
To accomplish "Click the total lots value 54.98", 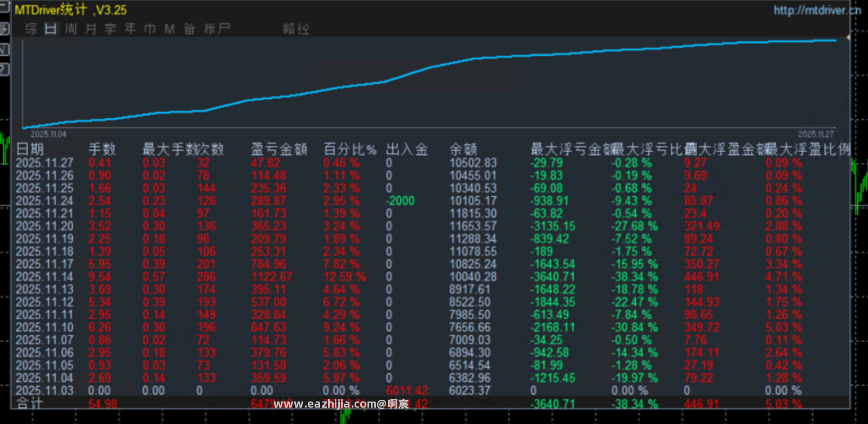I will tap(104, 404).
